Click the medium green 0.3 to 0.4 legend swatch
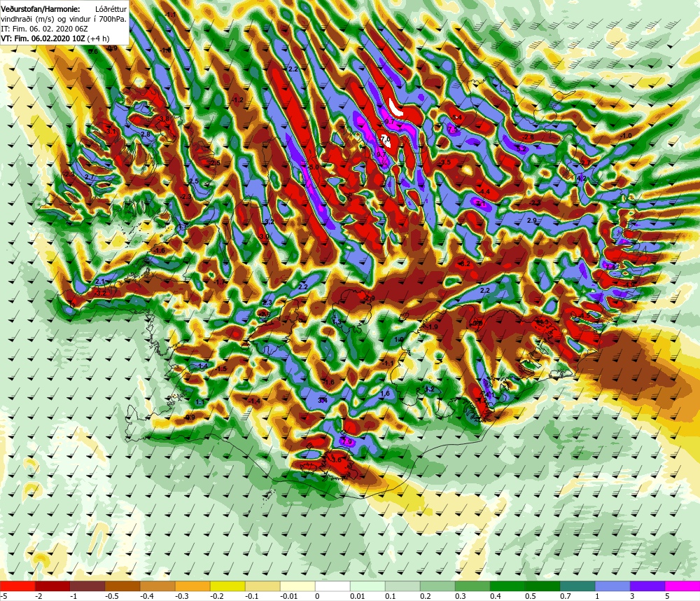700x601 pixels. coord(472,586)
